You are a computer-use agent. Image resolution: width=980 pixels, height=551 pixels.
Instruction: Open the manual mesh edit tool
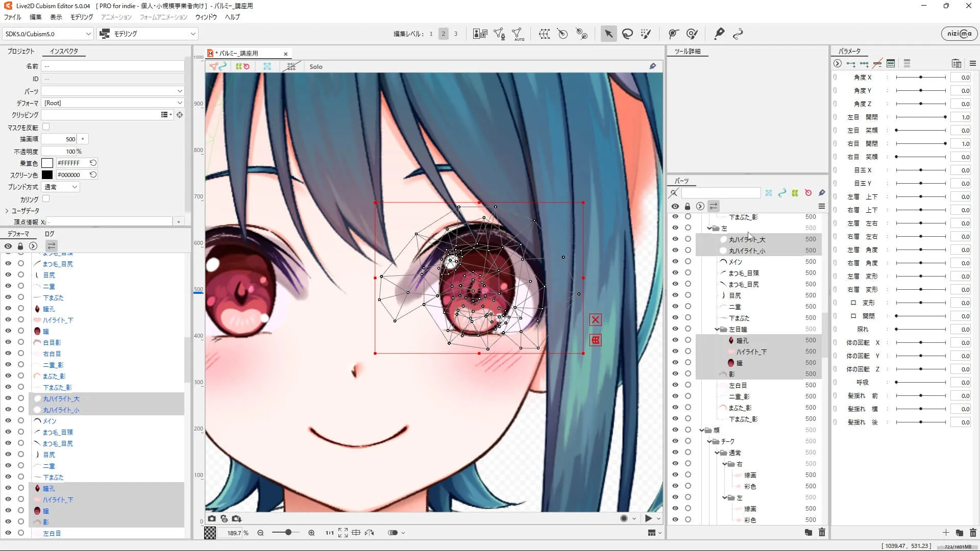pos(499,34)
